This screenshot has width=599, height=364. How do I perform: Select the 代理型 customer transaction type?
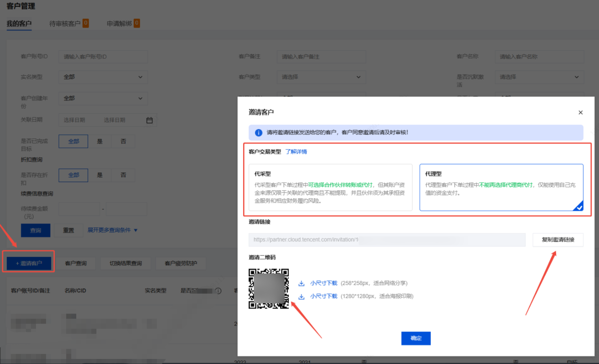click(501, 187)
